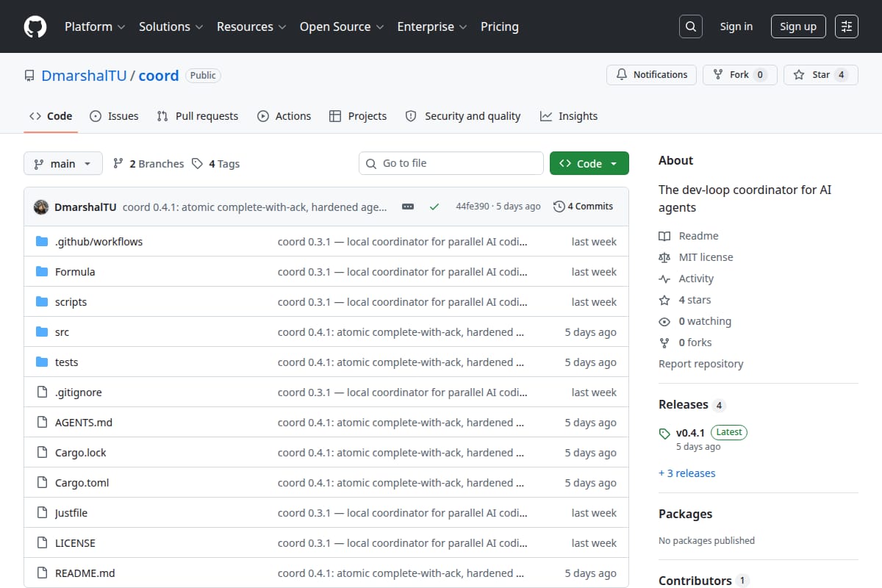Click the 4 stars link
The image size is (882, 588).
point(685,300)
